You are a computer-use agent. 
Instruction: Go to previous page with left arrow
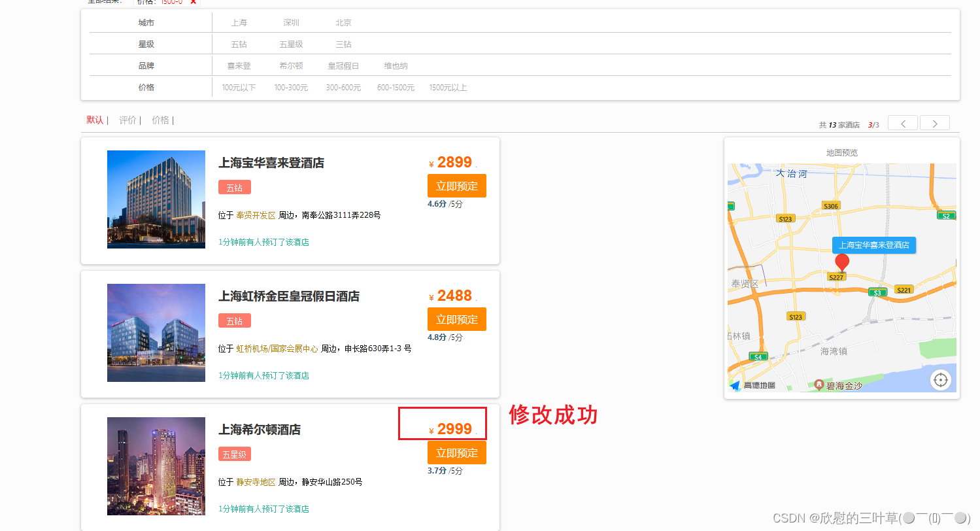pos(904,123)
